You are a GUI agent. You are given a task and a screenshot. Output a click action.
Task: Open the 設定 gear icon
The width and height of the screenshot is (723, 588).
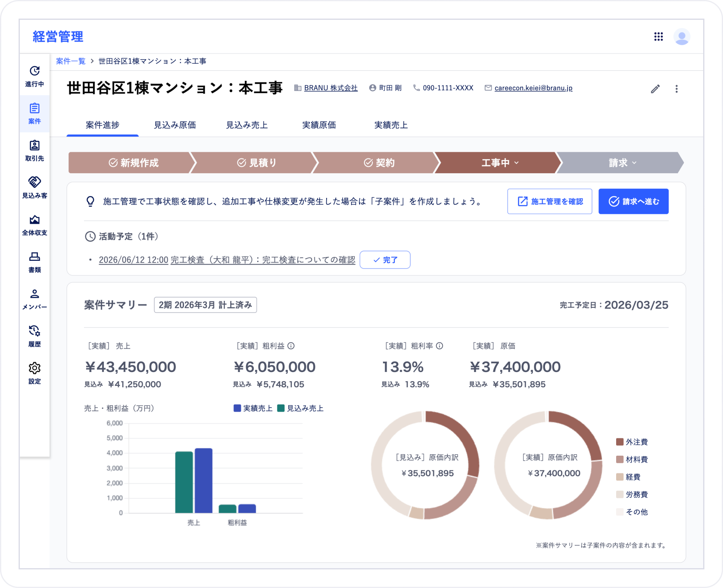click(34, 368)
